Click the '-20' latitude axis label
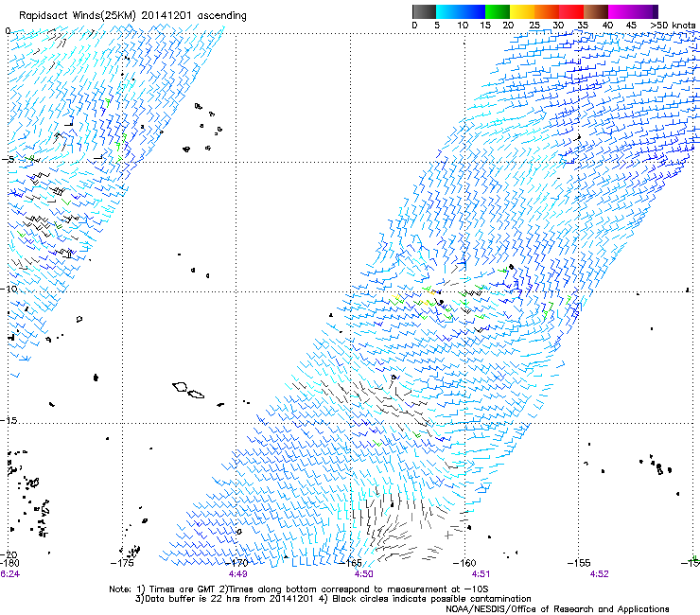Image resolution: width=700 pixels, height=615 pixels. (x=9, y=554)
